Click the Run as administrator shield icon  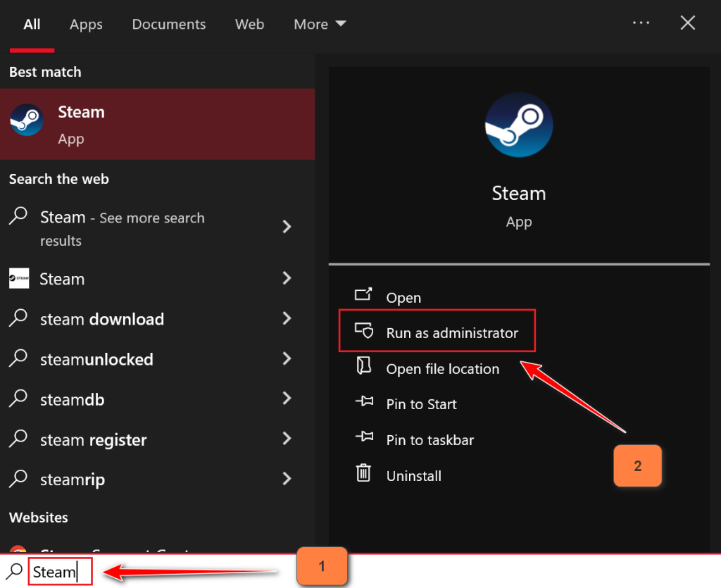point(364,330)
